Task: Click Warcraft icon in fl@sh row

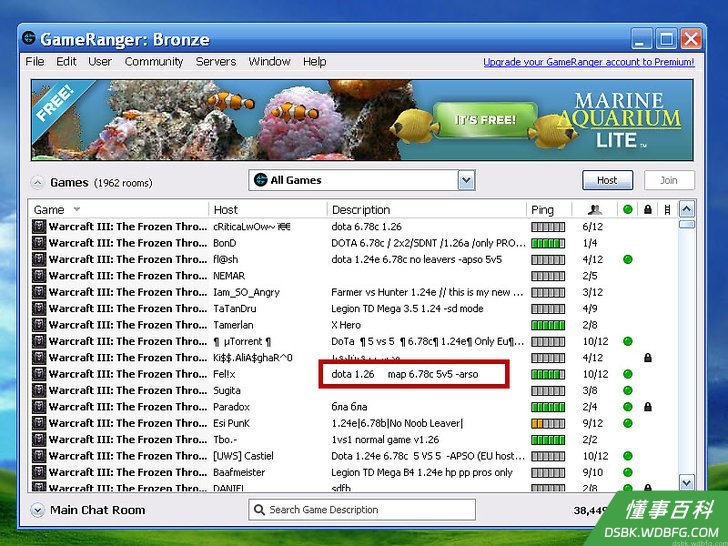Action: coord(39,260)
